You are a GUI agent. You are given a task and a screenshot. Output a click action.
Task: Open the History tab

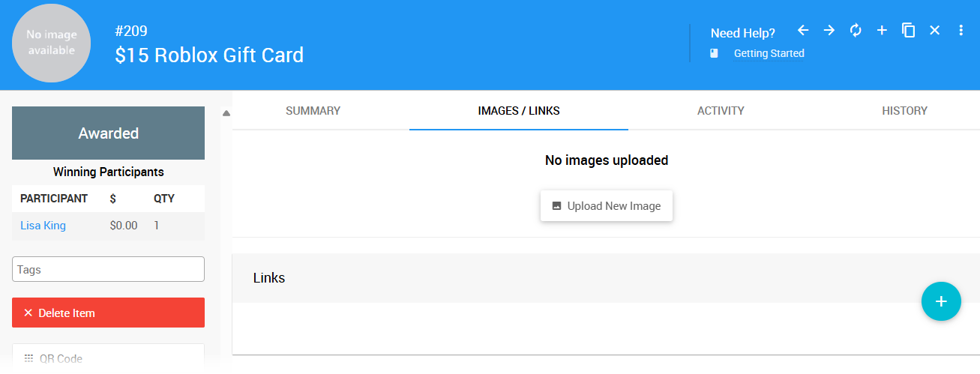pyautogui.click(x=904, y=111)
